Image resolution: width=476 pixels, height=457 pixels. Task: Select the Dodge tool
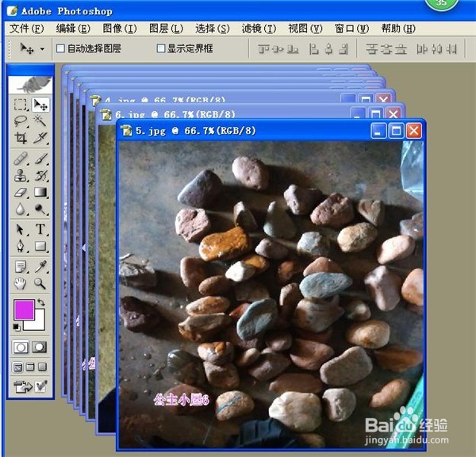point(40,209)
